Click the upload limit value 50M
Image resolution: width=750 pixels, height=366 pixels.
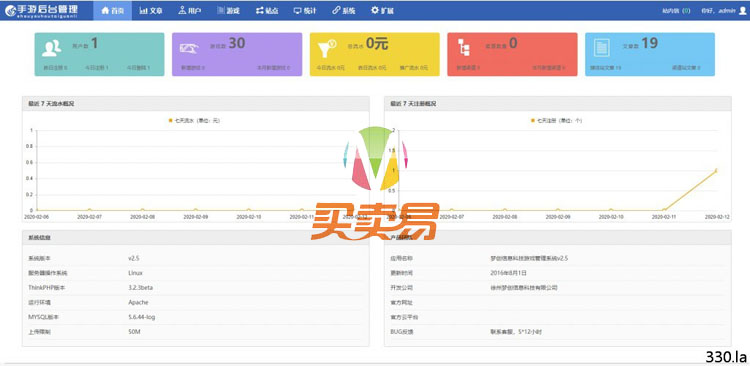(x=134, y=332)
